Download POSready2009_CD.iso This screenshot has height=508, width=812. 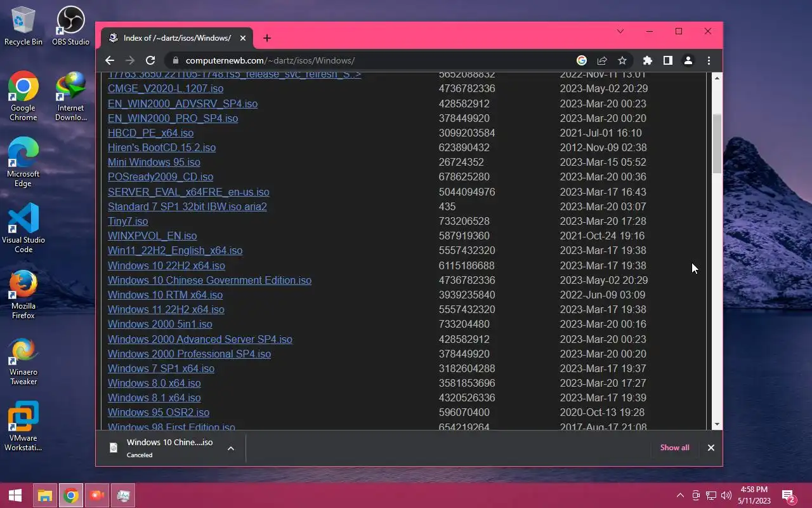160,177
